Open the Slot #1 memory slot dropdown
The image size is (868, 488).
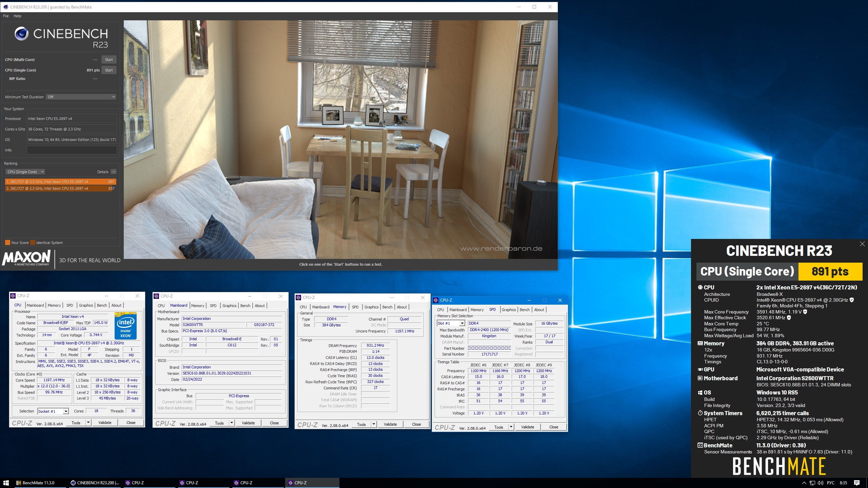click(x=451, y=323)
